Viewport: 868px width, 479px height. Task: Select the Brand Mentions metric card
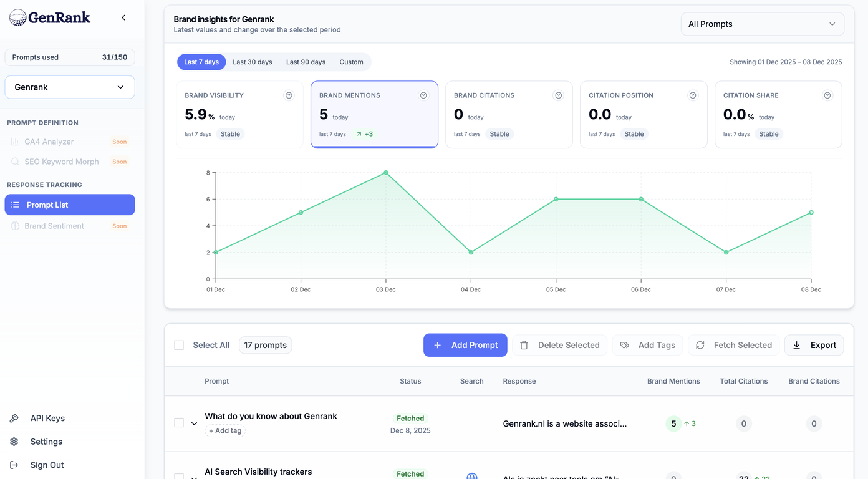click(x=374, y=114)
